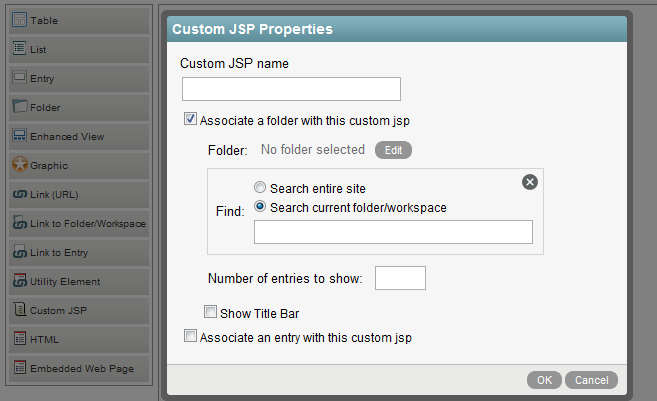The height and width of the screenshot is (401, 657).
Task: Click the Folder element icon
Action: (x=19, y=106)
